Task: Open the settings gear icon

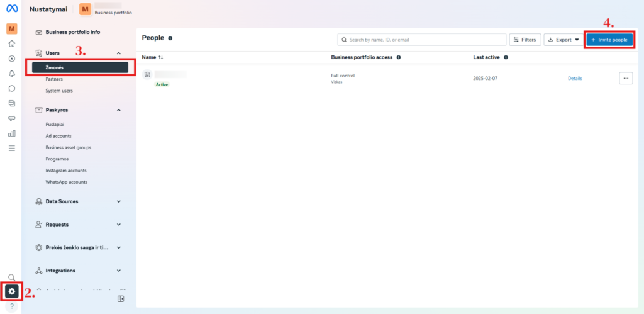Action: tap(12, 291)
